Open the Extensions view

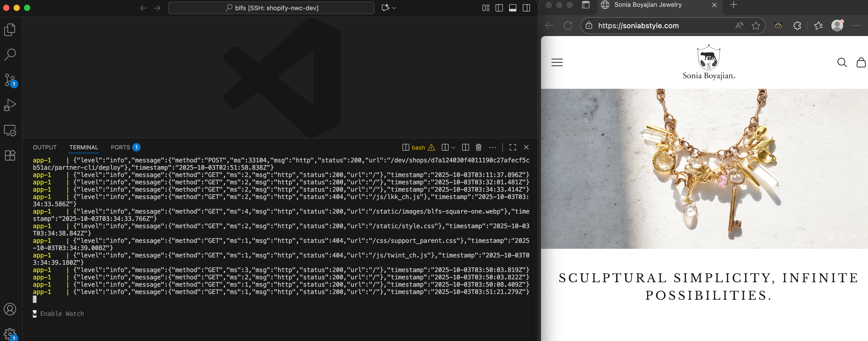click(x=10, y=155)
